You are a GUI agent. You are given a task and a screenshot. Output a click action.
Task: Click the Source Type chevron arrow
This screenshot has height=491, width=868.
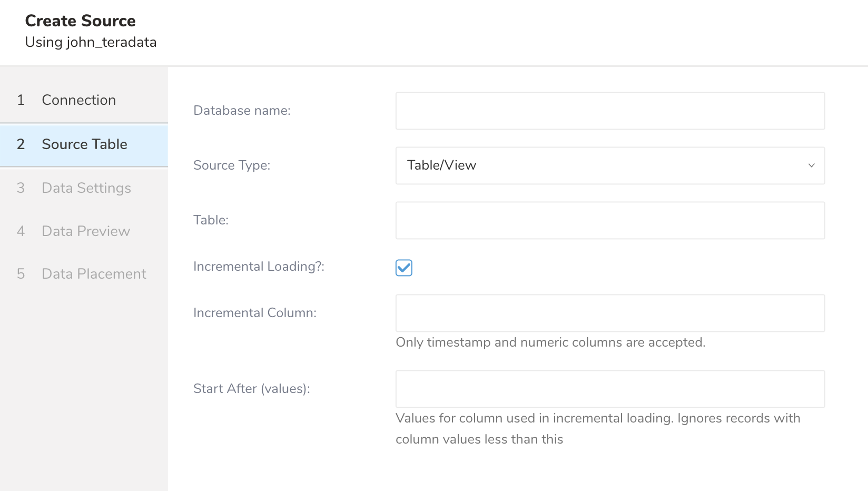pos(811,165)
